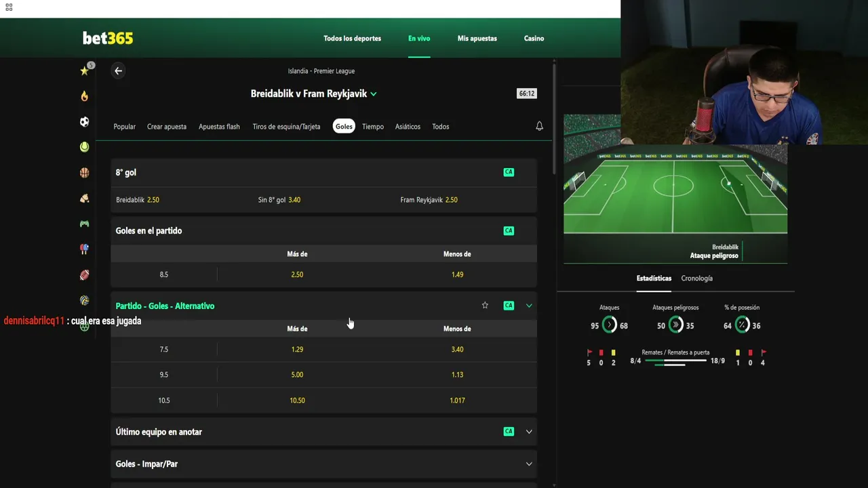
Task: Switch to the Tiempo market tab
Action: click(x=373, y=127)
